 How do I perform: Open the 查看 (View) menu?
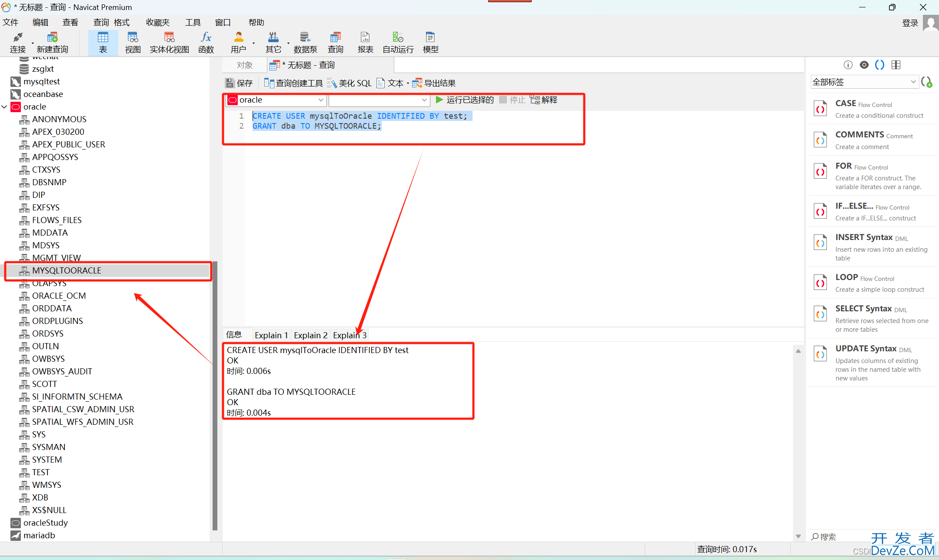pos(70,22)
